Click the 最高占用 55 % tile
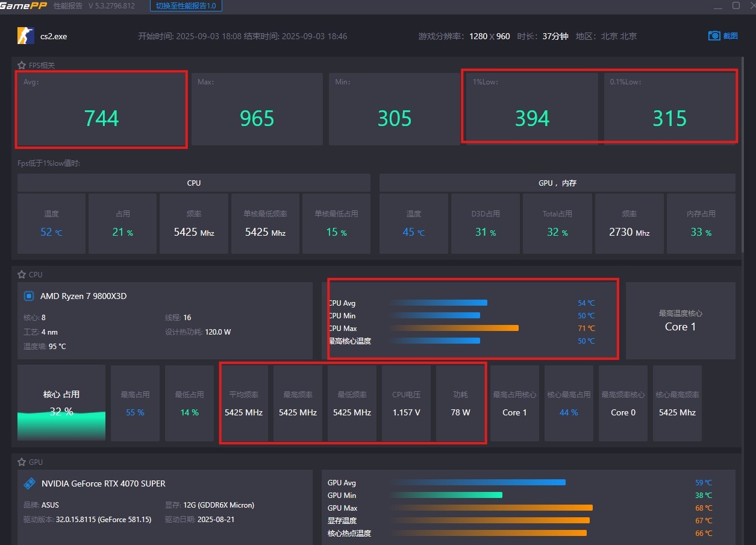Image resolution: width=756 pixels, height=545 pixels. [136, 403]
